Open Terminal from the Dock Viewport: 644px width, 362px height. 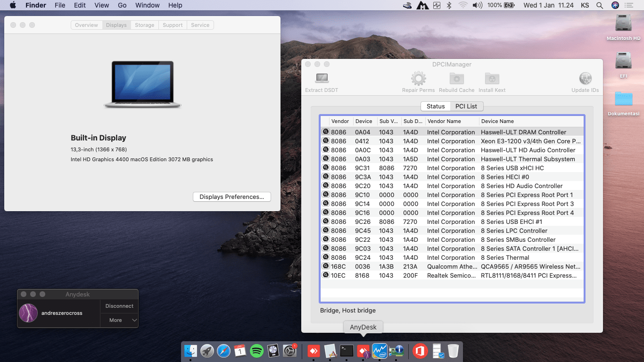click(347, 351)
